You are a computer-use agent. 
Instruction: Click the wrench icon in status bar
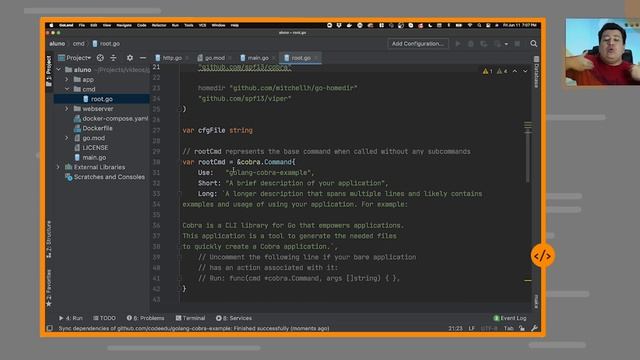[x=534, y=328]
